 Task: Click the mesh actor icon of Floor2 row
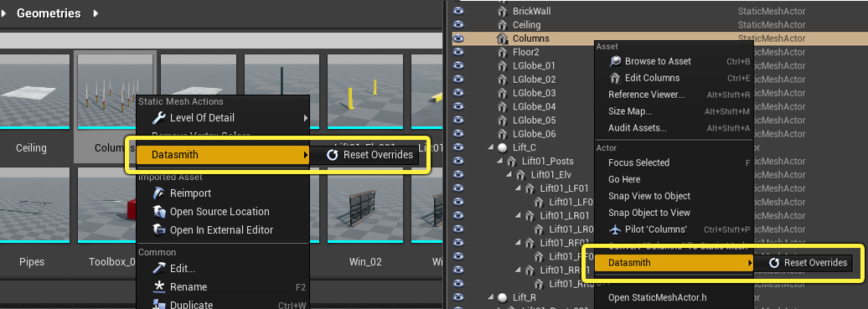coord(503,52)
